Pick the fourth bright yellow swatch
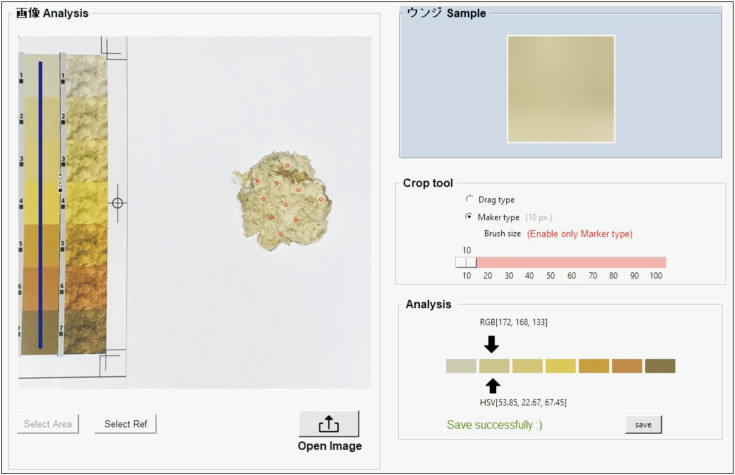This screenshot has height=475, width=735. [560, 366]
